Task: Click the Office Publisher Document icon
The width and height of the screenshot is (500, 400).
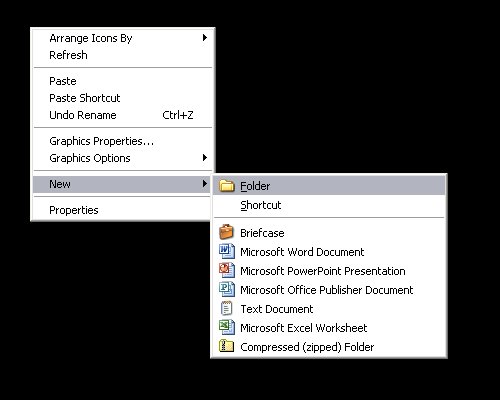Action: [x=227, y=289]
